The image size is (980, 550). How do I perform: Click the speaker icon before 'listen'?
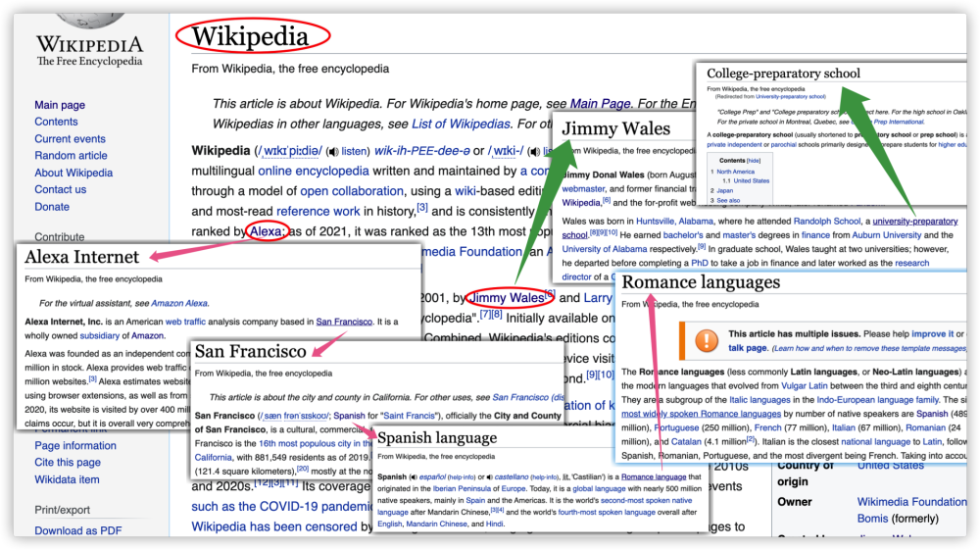(x=333, y=152)
